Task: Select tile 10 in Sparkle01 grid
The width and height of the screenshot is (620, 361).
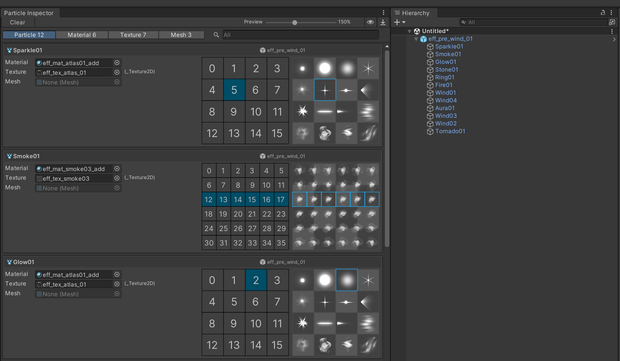Action: pyautogui.click(x=256, y=112)
